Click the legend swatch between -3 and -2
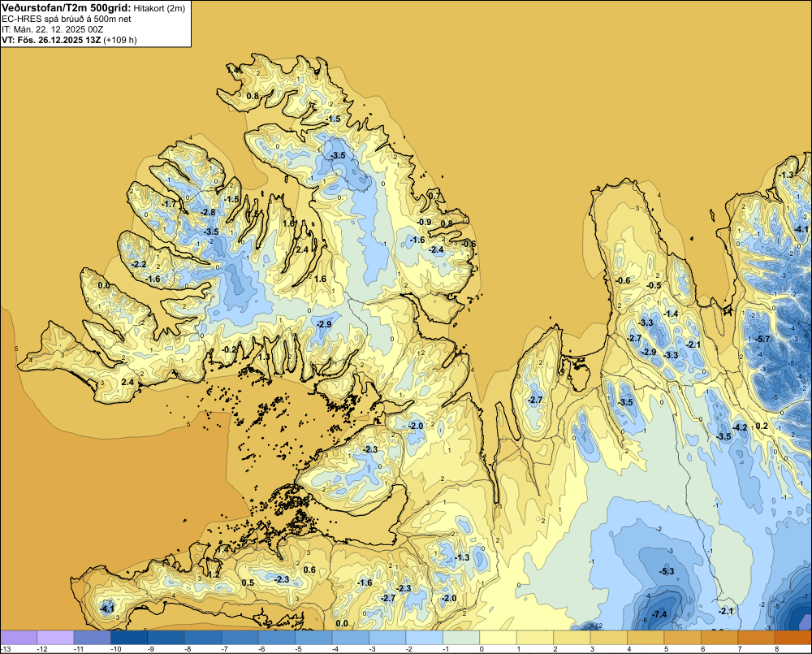Image resolution: width=812 pixels, height=654 pixels. pos(388,638)
